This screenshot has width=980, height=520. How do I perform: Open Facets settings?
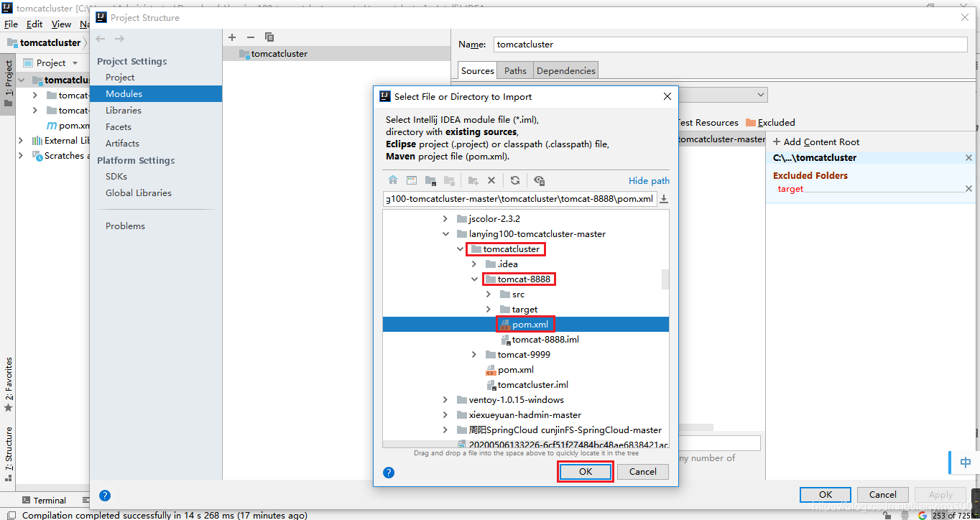(x=119, y=127)
